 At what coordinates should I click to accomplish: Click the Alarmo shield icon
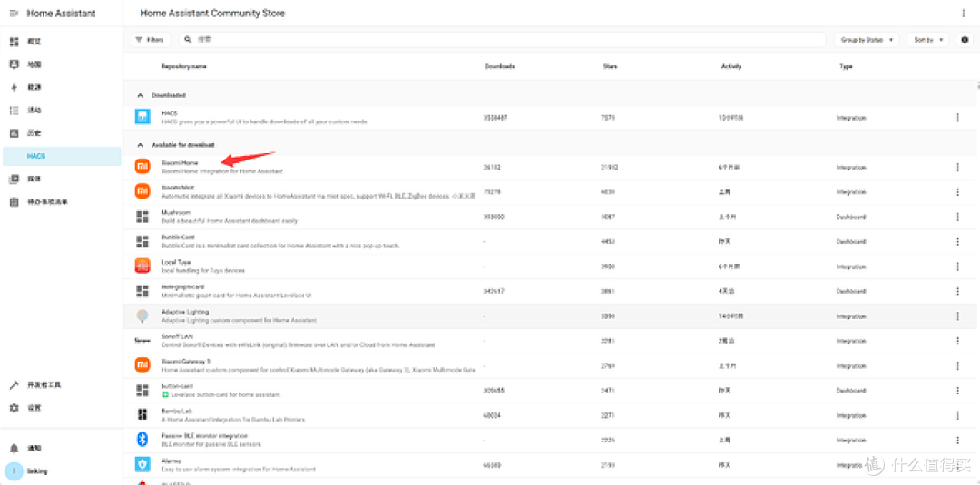point(142,464)
